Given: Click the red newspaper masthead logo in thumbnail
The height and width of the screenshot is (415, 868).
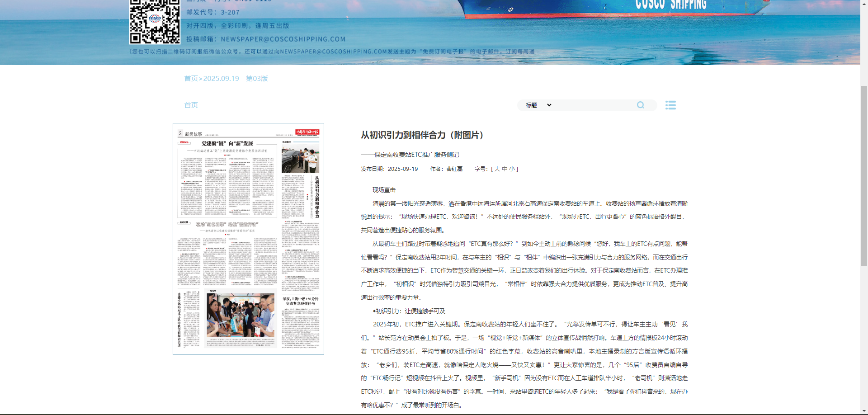Looking at the screenshot, I should [307, 132].
